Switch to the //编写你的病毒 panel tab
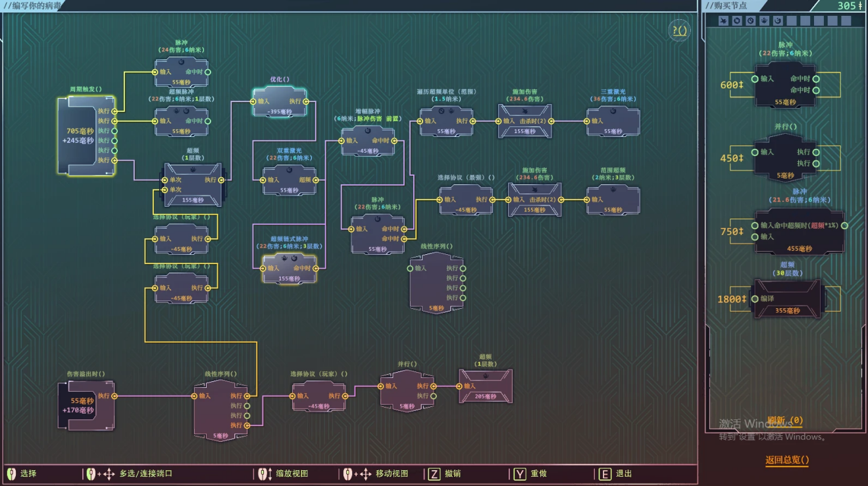This screenshot has height=486, width=868. pyautogui.click(x=33, y=6)
